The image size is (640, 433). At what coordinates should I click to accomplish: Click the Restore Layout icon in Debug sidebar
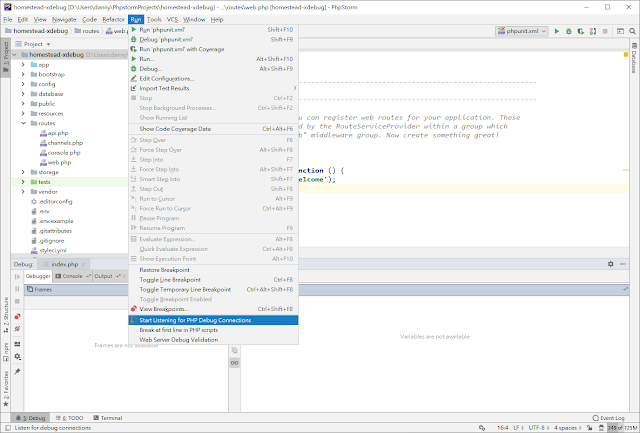[x=17, y=344]
